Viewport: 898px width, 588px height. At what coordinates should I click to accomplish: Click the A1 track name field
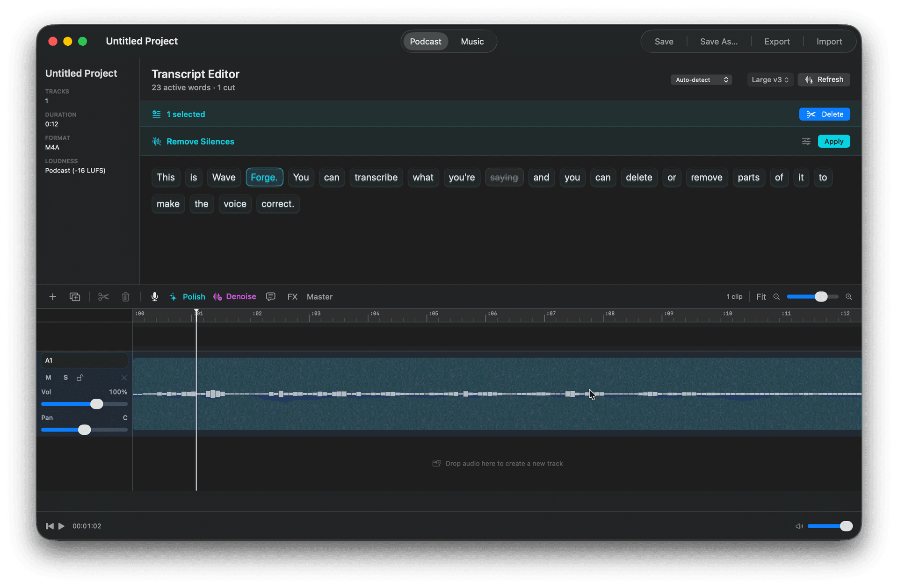tap(84, 360)
